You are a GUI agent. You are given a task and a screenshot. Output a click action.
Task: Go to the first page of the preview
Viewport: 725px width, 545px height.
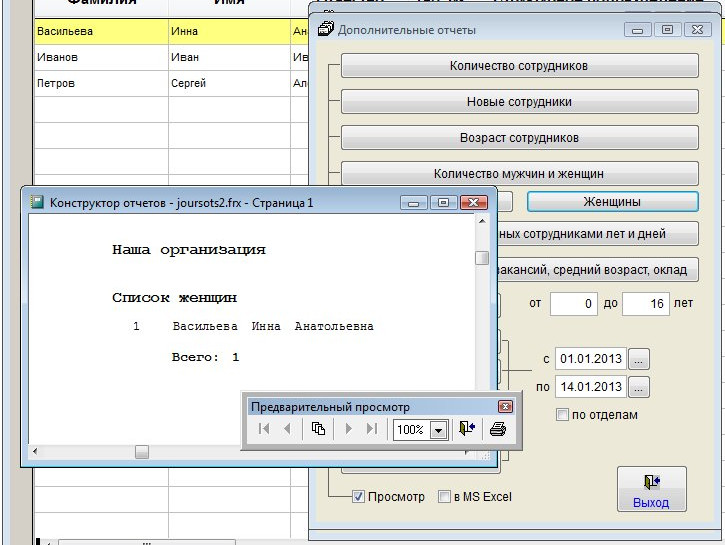[264, 429]
